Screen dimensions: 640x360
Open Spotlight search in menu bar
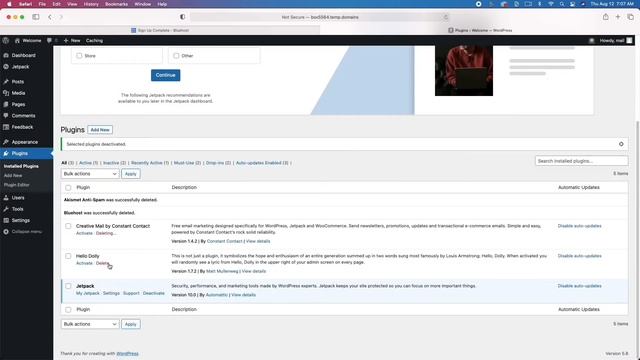tap(562, 4)
